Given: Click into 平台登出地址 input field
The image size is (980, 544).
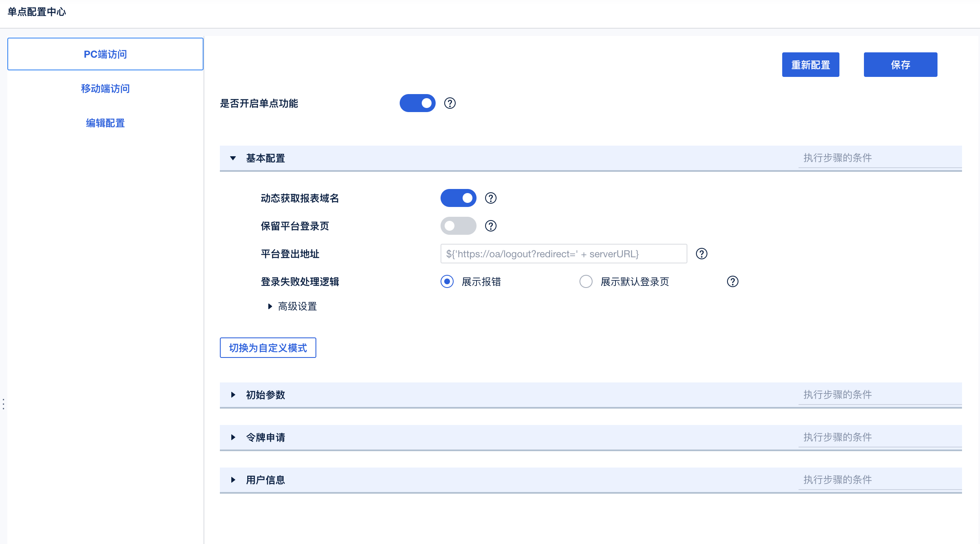Looking at the screenshot, I should [x=563, y=254].
